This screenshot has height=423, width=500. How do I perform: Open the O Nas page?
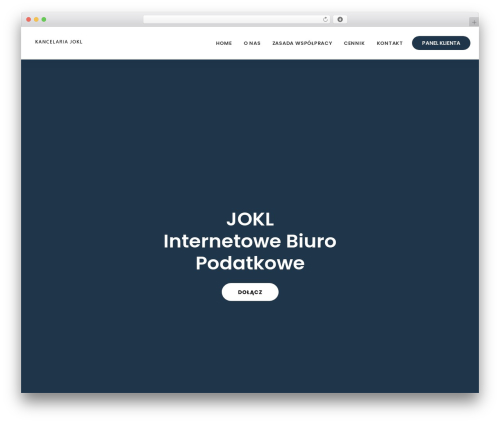click(x=252, y=43)
